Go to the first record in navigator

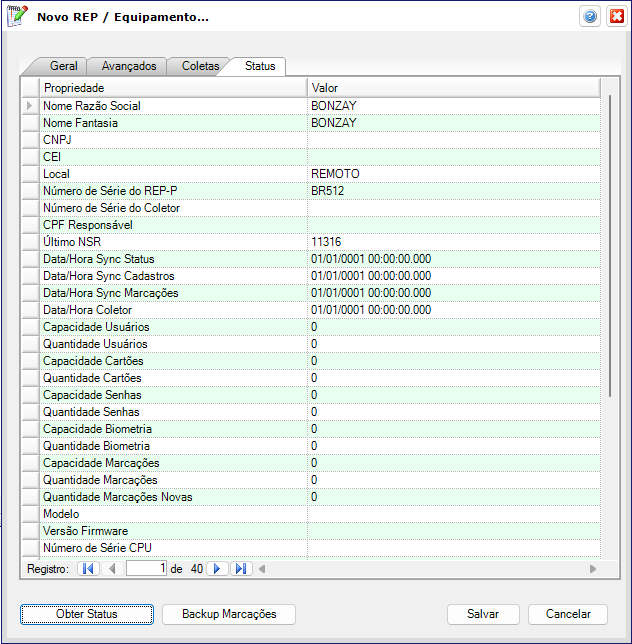[88, 569]
